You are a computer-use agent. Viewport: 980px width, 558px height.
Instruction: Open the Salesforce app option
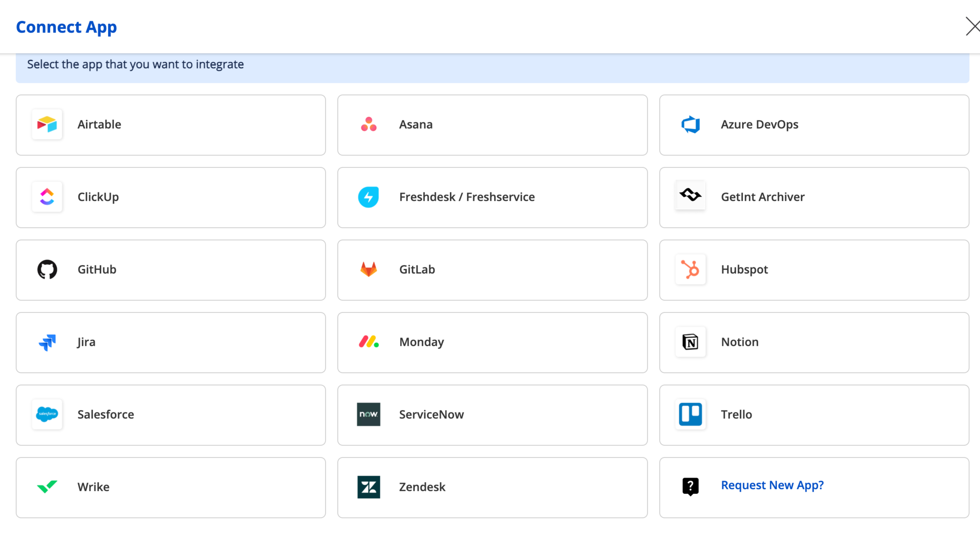point(171,414)
